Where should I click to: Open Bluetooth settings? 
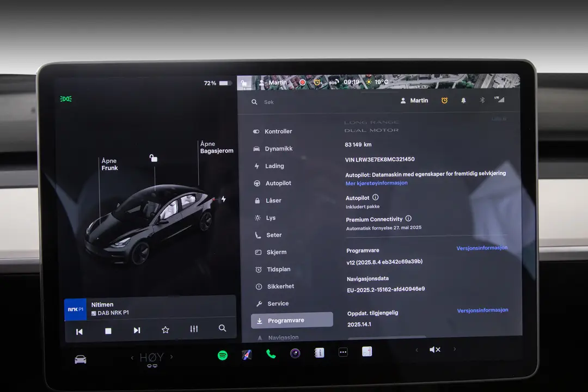coord(482,100)
